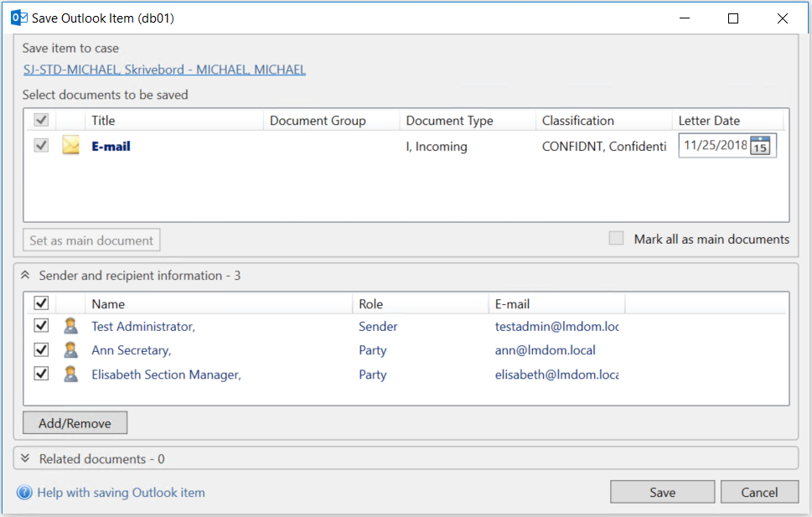
Task: Click the Add/Remove button
Action: (75, 423)
